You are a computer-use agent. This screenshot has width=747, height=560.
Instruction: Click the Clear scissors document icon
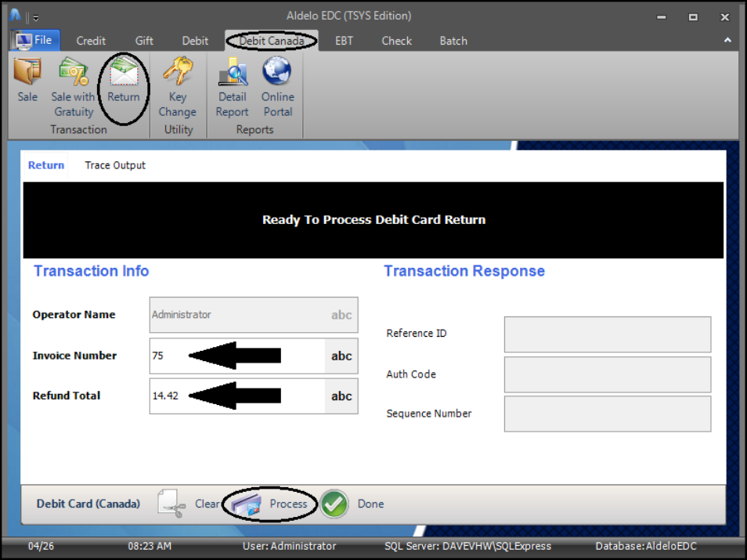[171, 504]
